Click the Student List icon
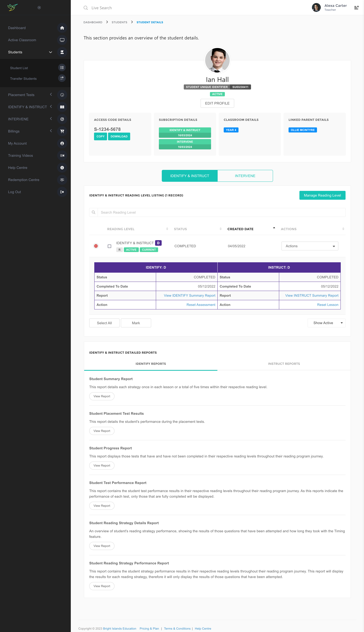The width and height of the screenshot is (364, 632). pos(62,68)
